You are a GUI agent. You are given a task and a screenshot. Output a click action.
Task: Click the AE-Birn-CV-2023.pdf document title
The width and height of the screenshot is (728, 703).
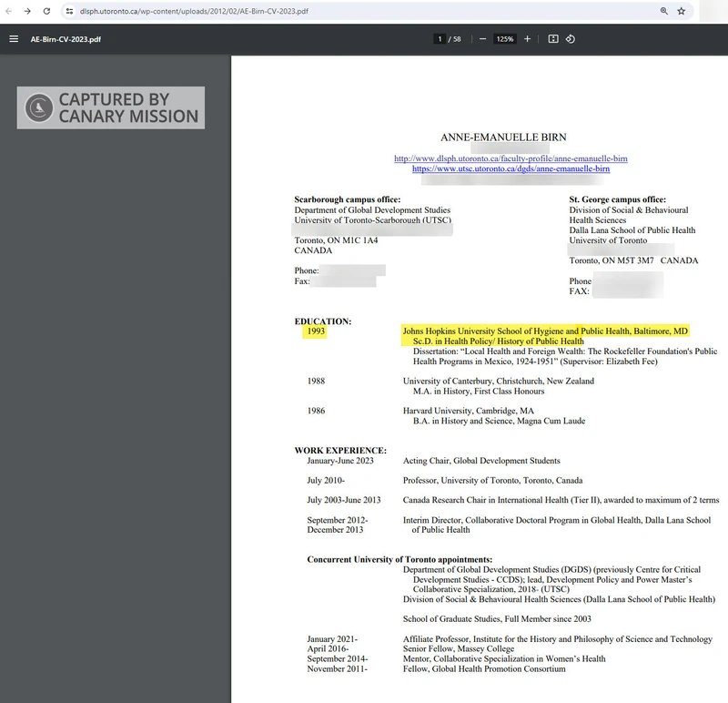[66, 39]
